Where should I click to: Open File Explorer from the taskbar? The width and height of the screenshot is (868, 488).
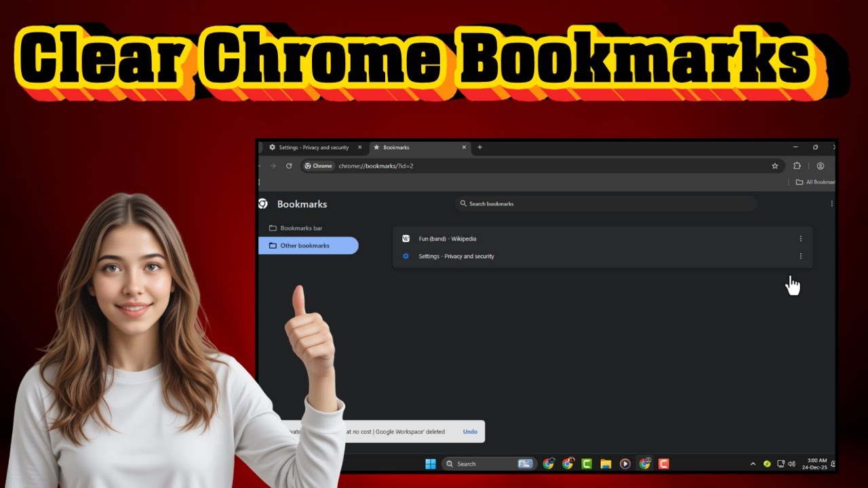coord(606,464)
